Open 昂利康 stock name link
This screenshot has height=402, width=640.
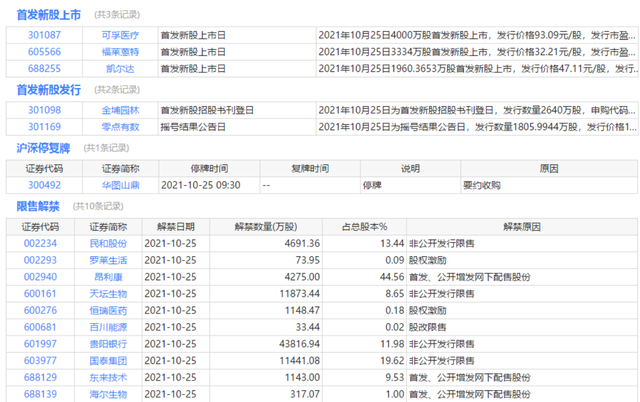[108, 277]
